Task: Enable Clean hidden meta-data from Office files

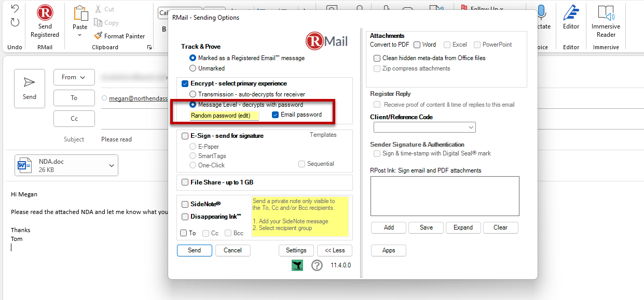Action: pos(377,58)
